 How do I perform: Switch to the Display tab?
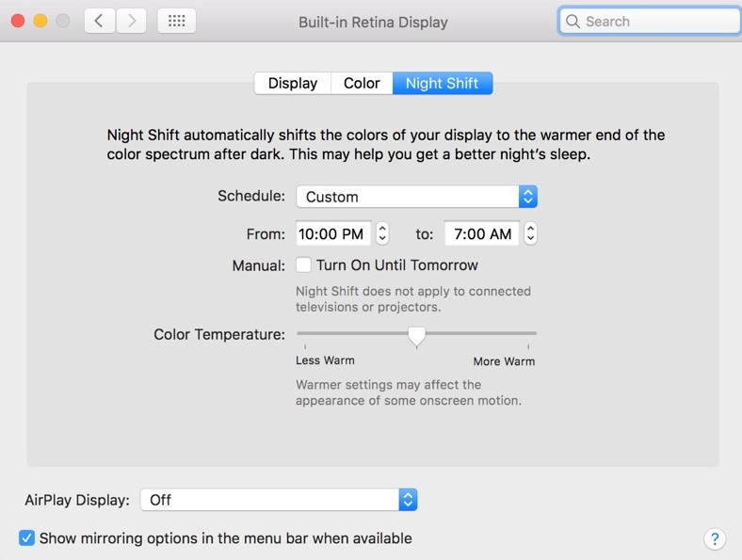pos(292,83)
